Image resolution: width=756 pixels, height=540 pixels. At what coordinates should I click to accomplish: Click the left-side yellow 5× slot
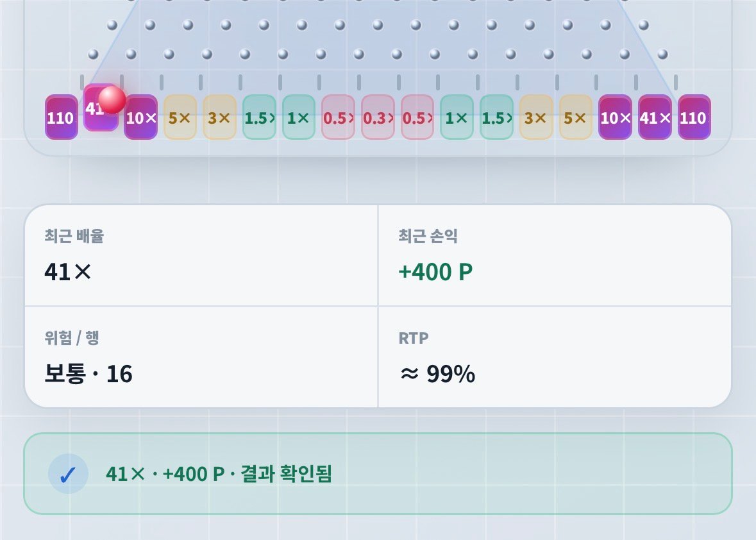tap(180, 117)
